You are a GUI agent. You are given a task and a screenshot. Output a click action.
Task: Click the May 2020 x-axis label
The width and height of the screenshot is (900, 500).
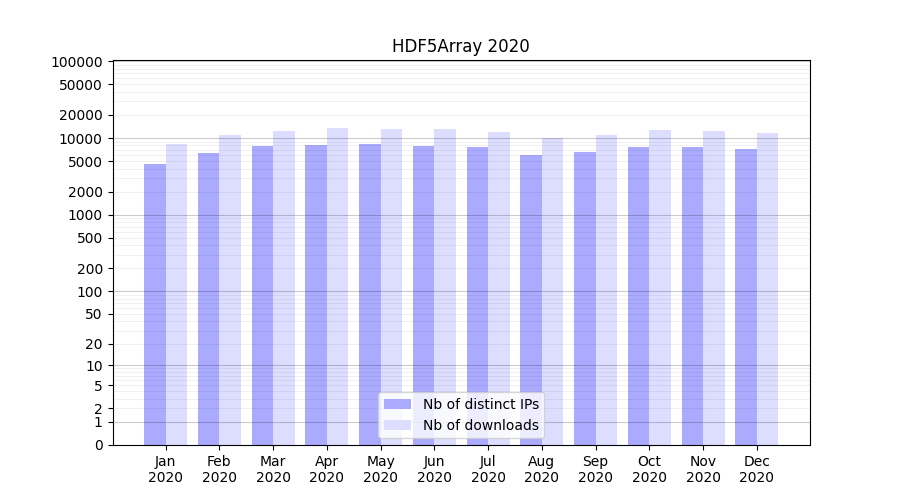click(380, 469)
